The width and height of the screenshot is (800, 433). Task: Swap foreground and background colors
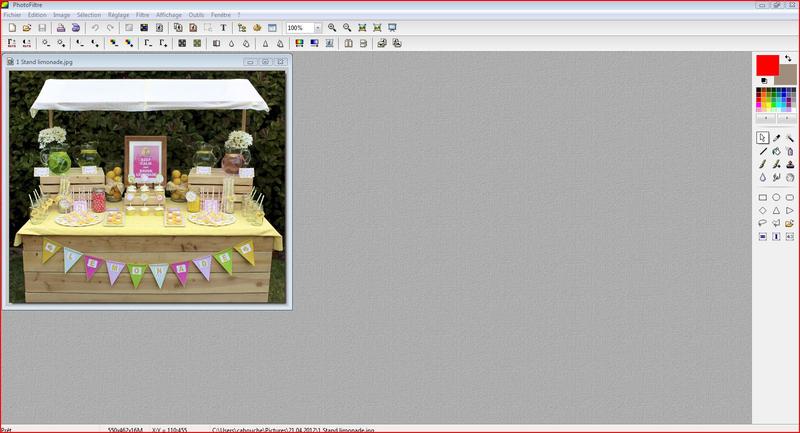789,59
